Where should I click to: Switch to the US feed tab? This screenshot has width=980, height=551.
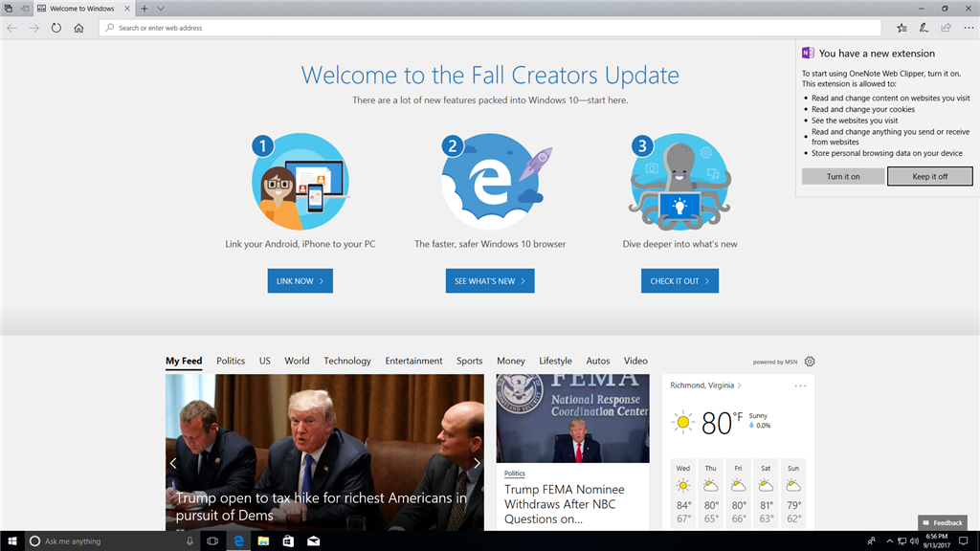tap(265, 361)
